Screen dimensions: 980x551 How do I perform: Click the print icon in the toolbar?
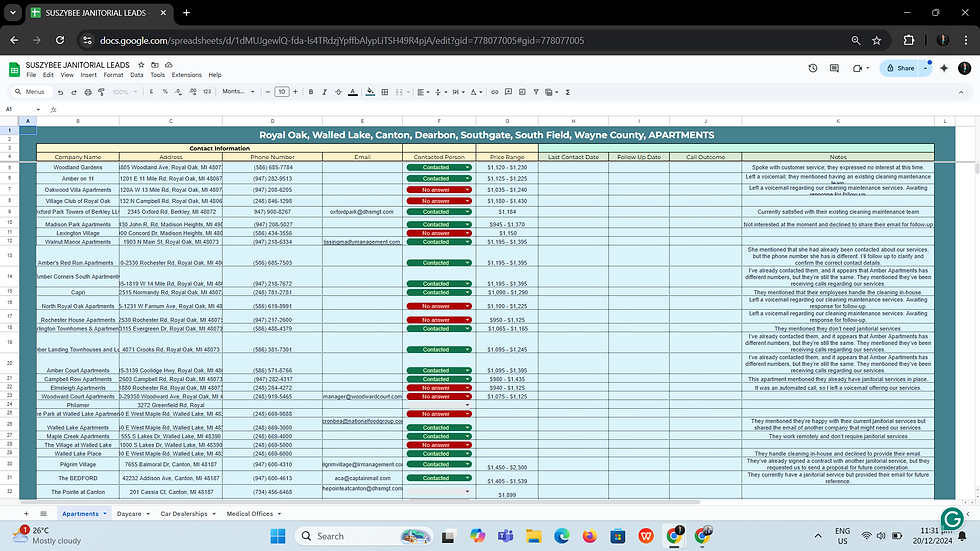[x=88, y=92]
